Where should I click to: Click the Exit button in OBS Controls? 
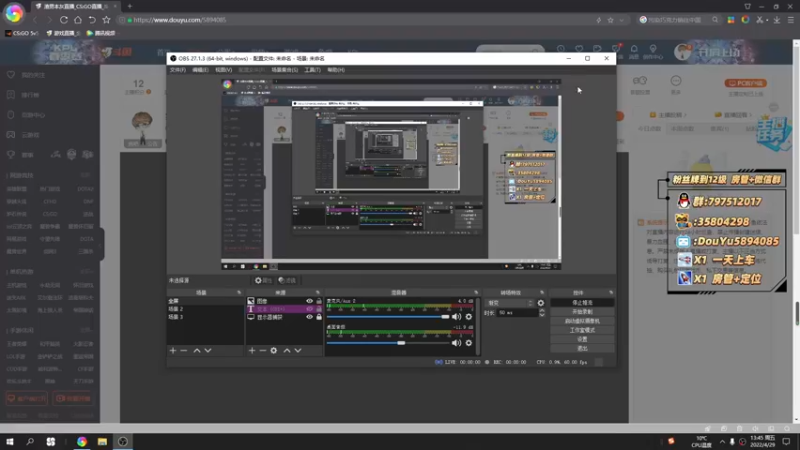coord(582,348)
